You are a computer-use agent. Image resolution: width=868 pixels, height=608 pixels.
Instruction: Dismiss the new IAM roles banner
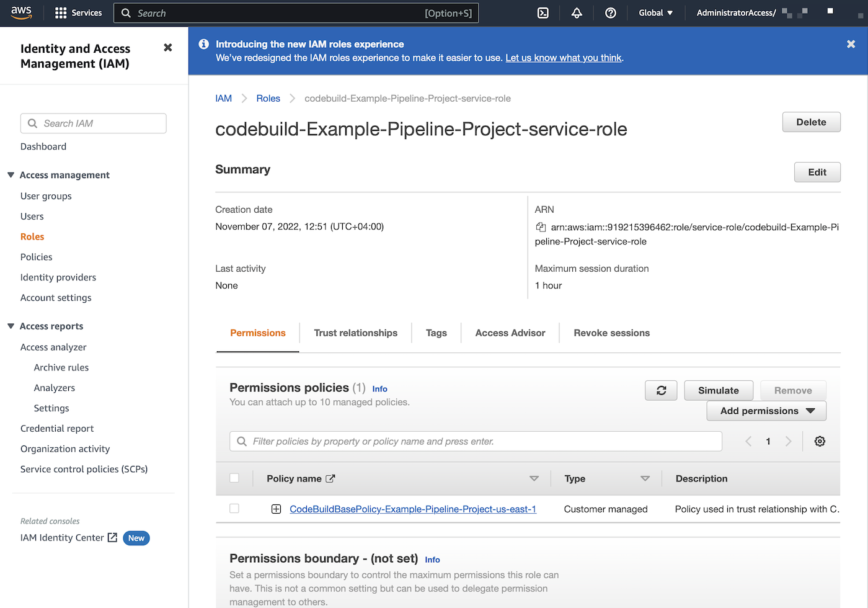coord(851,44)
